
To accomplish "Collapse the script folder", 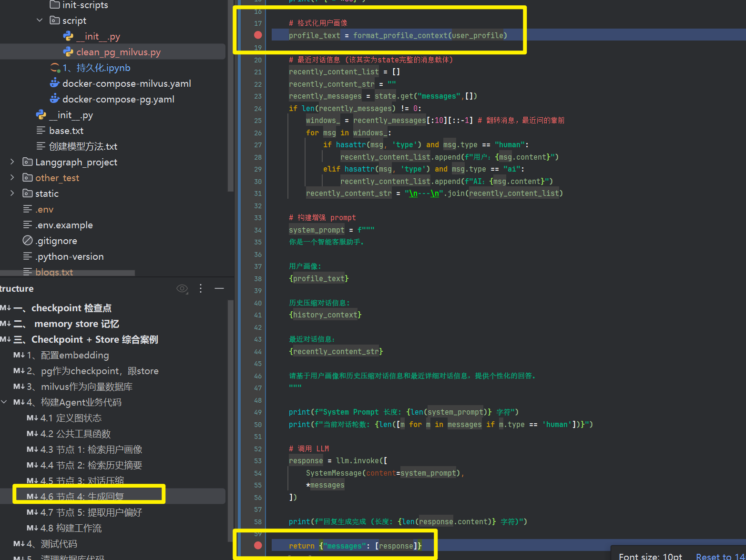I will [x=40, y=20].
